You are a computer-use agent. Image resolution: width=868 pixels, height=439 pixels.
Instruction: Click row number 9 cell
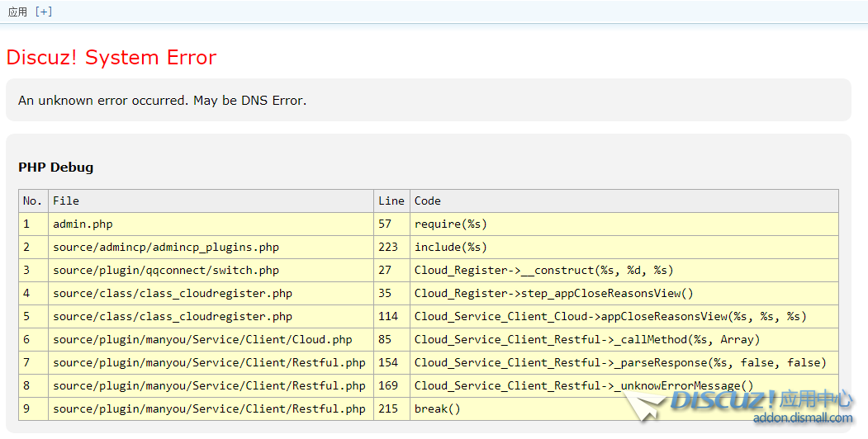tap(33, 409)
